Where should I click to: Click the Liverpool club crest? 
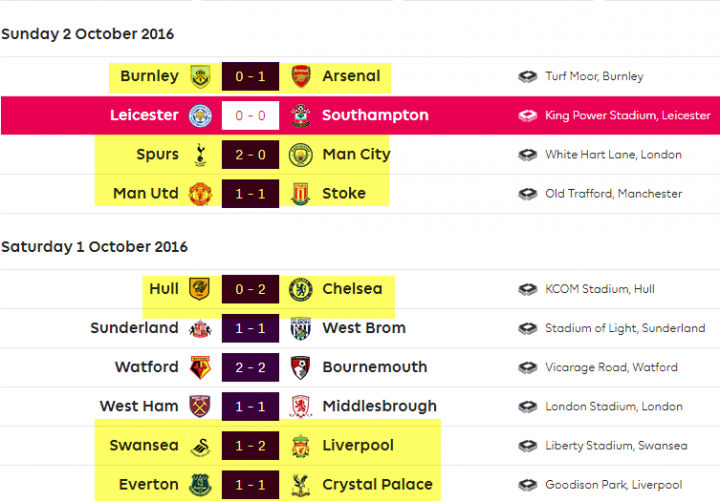[x=301, y=446]
